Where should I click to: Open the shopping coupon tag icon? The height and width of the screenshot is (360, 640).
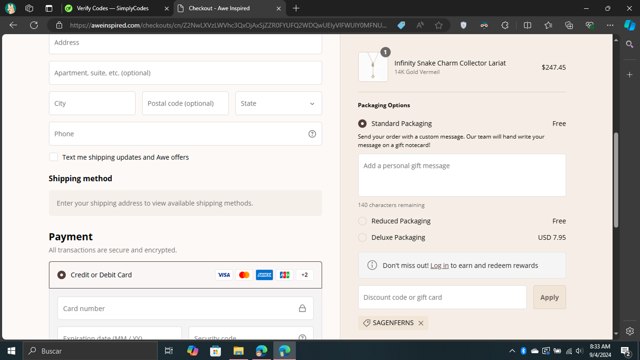point(401,25)
